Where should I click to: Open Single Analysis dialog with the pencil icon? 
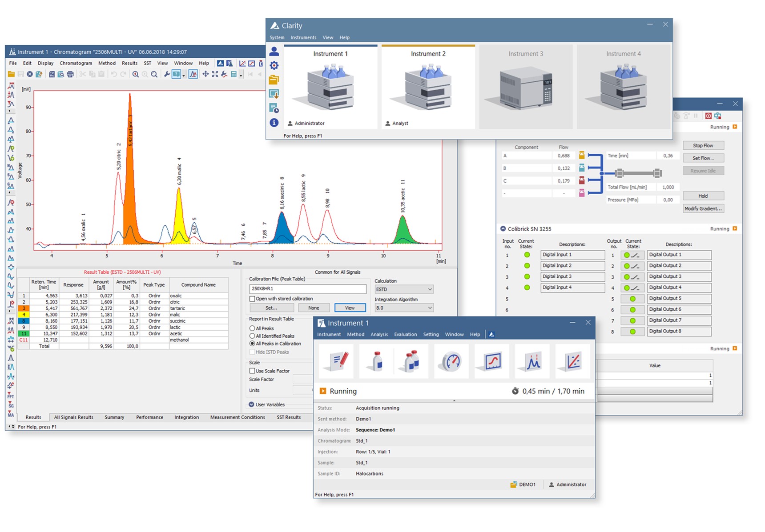pyautogui.click(x=336, y=361)
